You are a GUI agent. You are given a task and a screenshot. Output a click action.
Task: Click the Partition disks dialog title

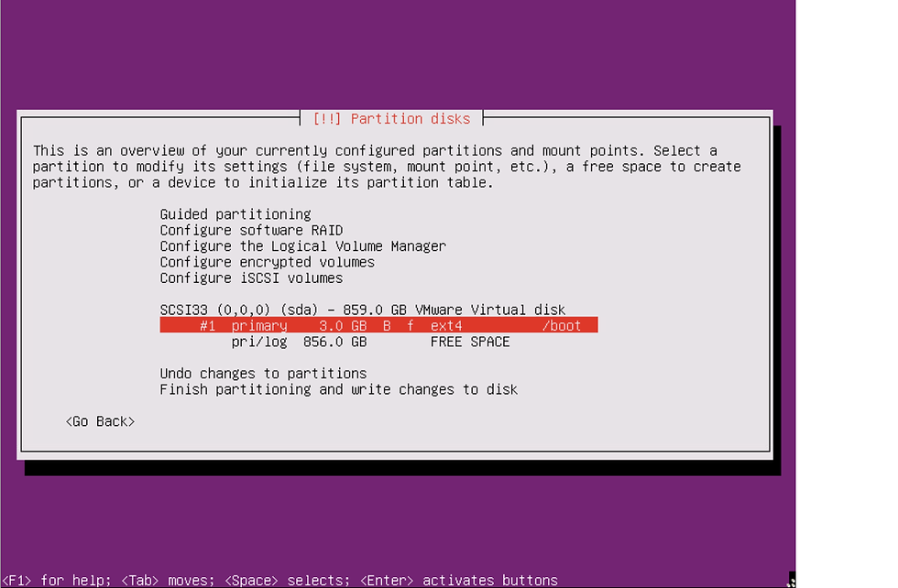[392, 118]
